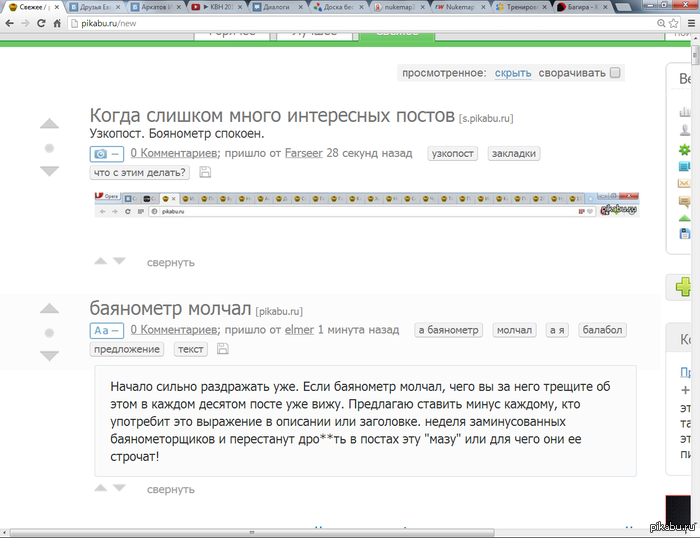Upvote the 'баянометр молчал' post
This screenshot has height=538, width=700.
coord(49,309)
